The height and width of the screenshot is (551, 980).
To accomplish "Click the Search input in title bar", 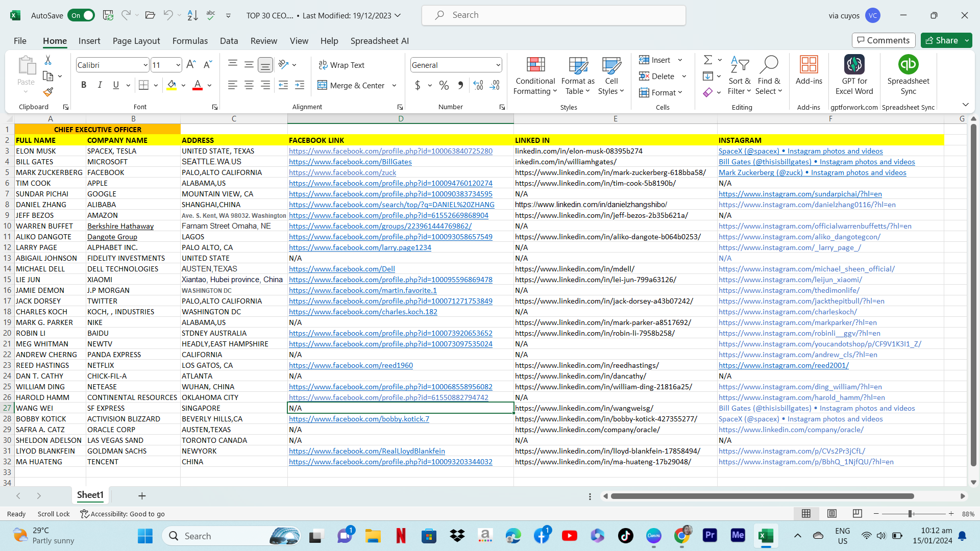I will [x=554, y=15].
